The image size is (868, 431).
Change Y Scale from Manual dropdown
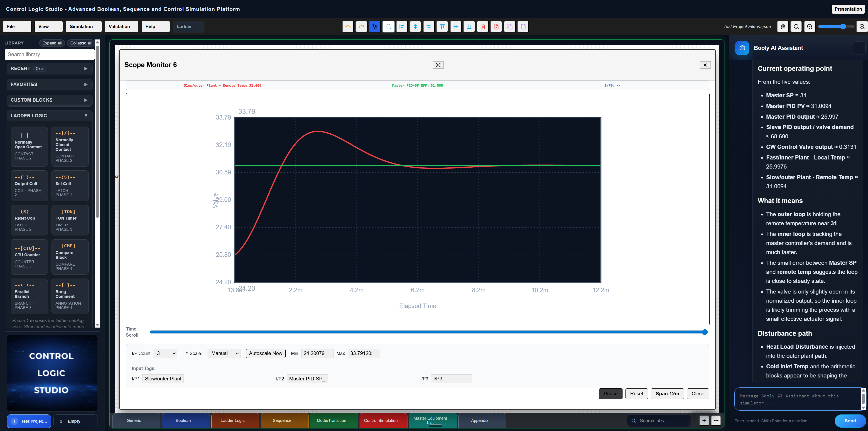(x=224, y=353)
